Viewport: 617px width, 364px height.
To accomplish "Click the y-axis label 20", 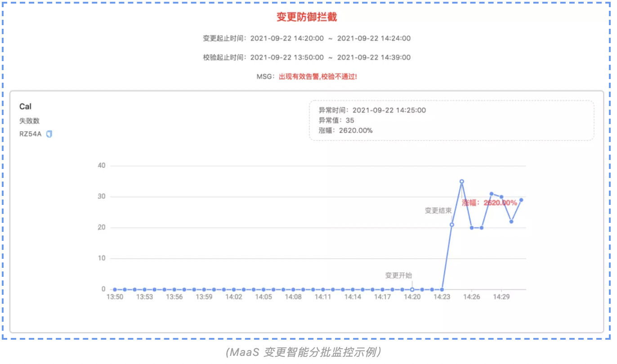I will [101, 227].
